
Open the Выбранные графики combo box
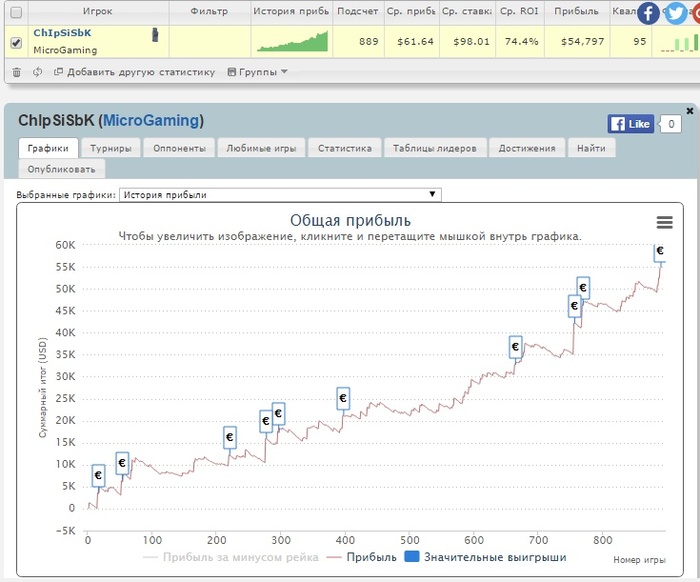(x=279, y=195)
